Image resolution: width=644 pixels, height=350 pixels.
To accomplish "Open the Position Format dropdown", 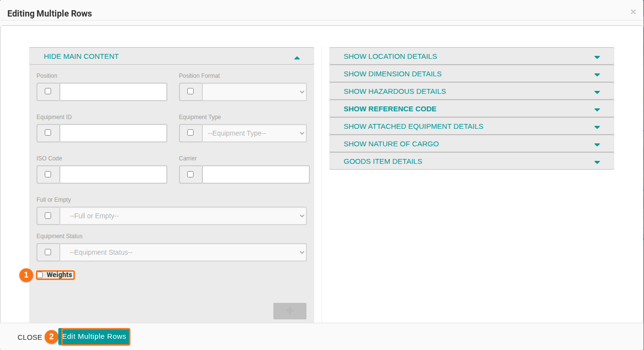I will tap(254, 92).
